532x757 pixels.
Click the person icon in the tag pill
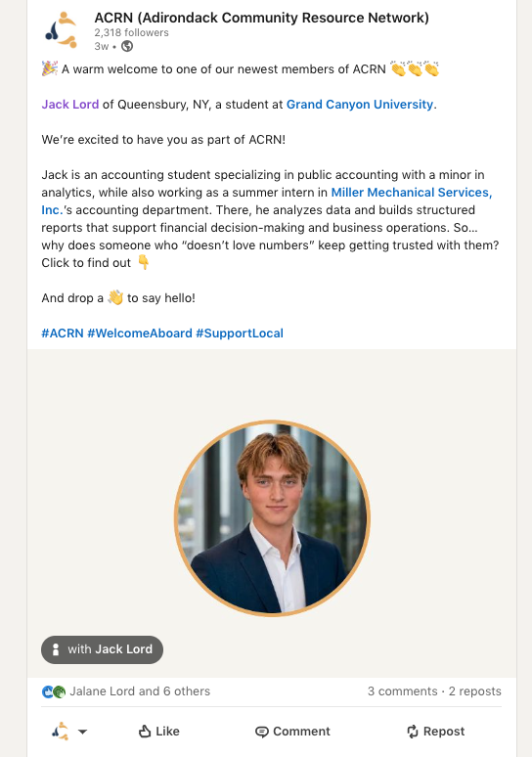tap(56, 649)
